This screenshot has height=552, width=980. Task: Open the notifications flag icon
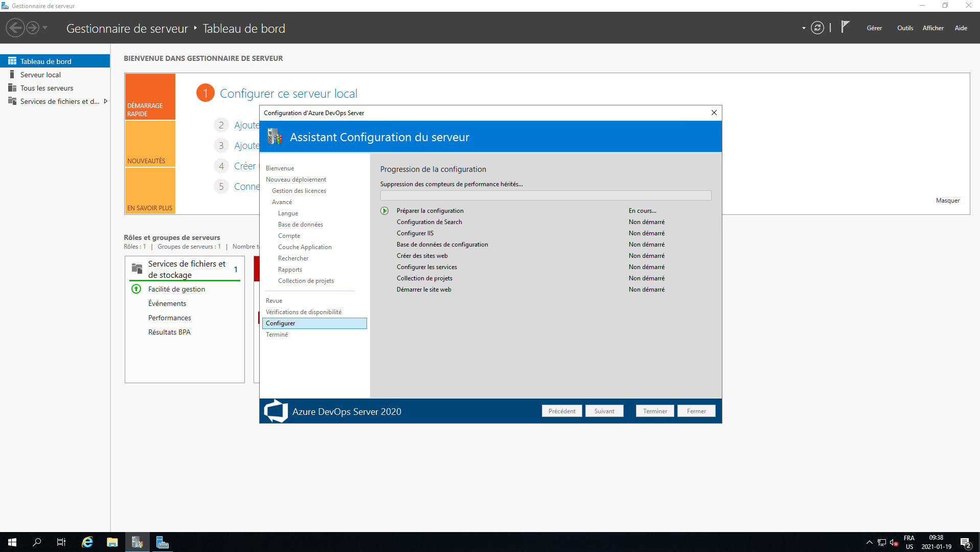pyautogui.click(x=845, y=27)
